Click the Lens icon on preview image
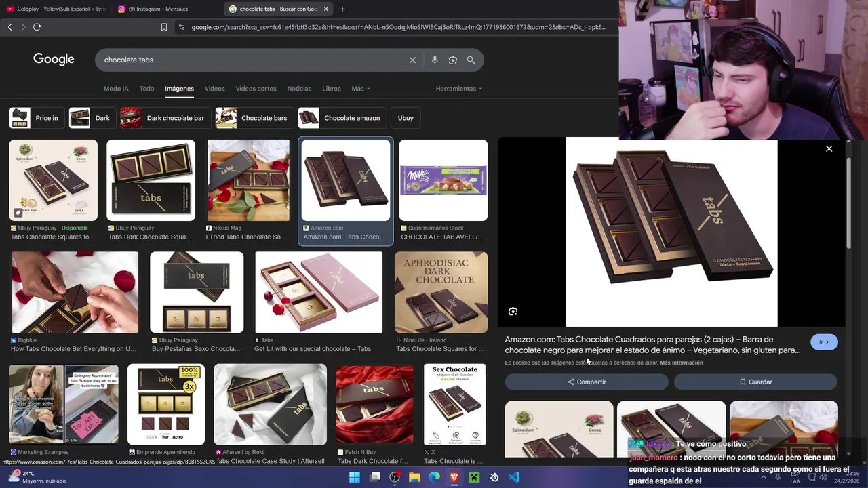This screenshot has height=488, width=868. 513,312
